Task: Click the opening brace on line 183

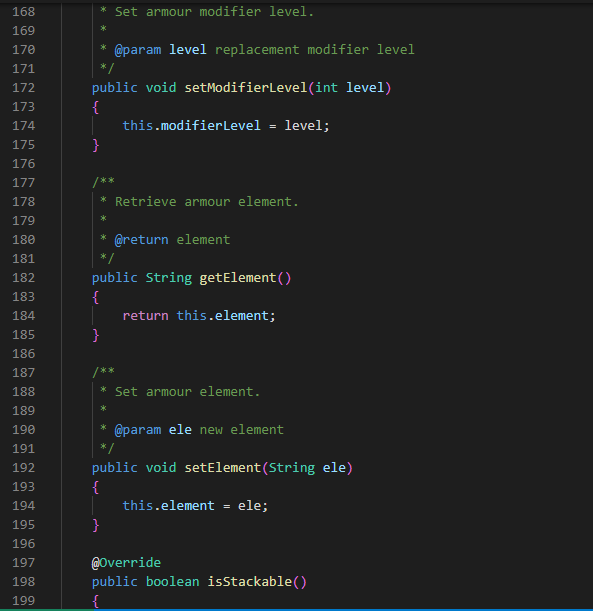Action: pos(96,297)
